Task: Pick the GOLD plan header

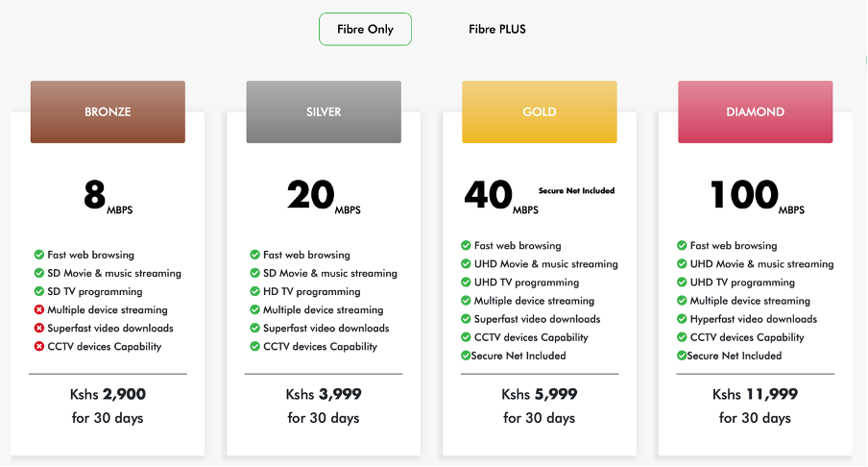Action: pos(540,111)
